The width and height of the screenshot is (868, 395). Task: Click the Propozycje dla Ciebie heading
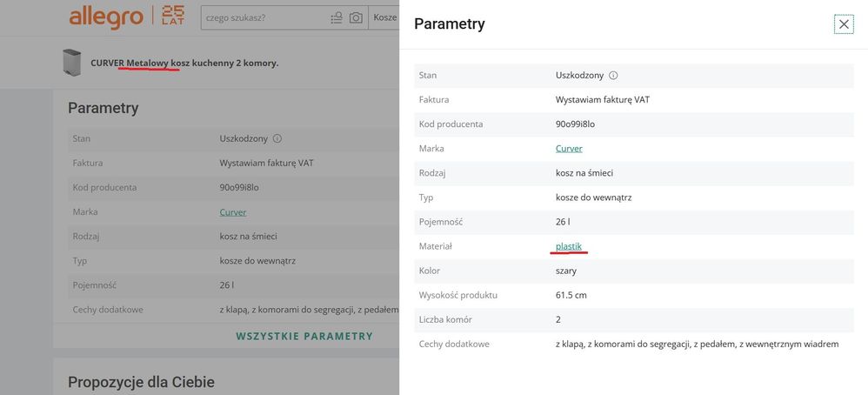coord(141,381)
